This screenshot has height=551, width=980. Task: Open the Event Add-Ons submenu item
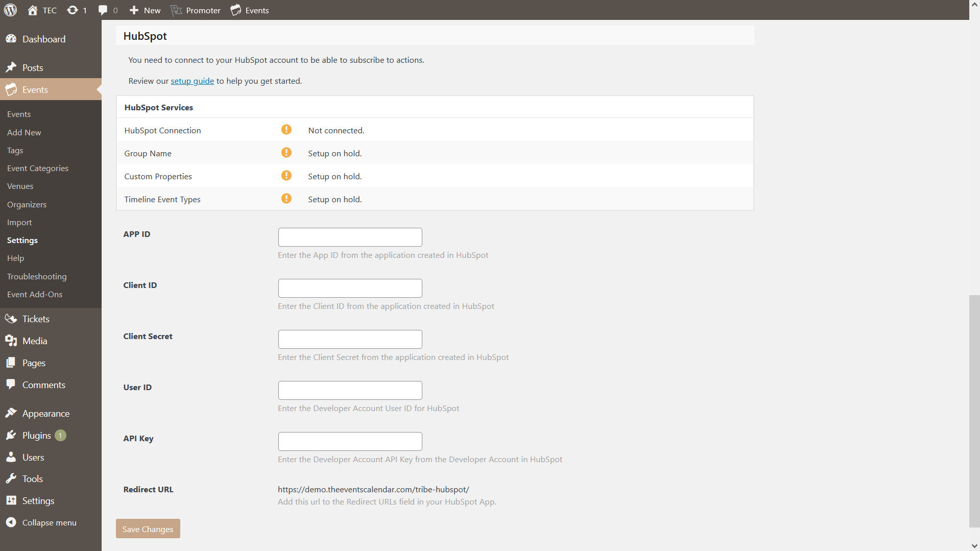coord(34,294)
